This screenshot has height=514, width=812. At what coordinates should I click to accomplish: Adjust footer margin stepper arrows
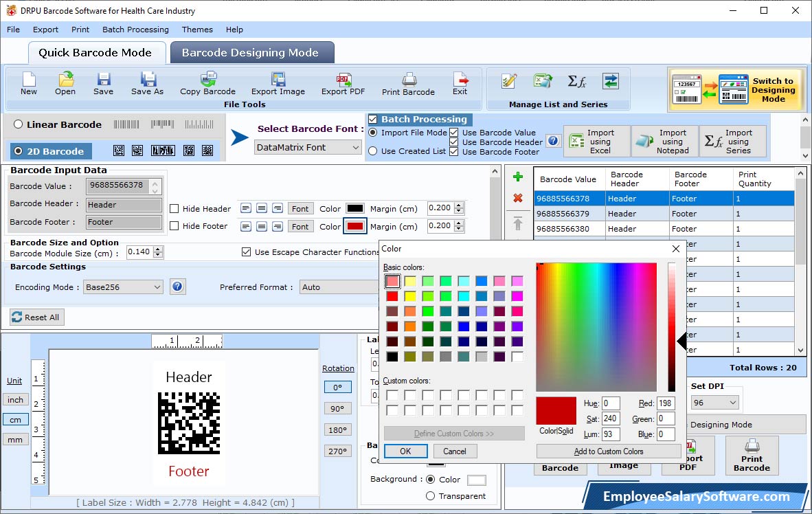(x=459, y=226)
